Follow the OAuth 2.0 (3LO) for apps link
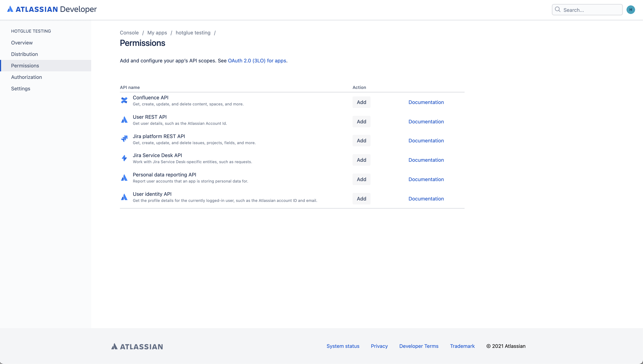643x364 pixels. (257, 61)
